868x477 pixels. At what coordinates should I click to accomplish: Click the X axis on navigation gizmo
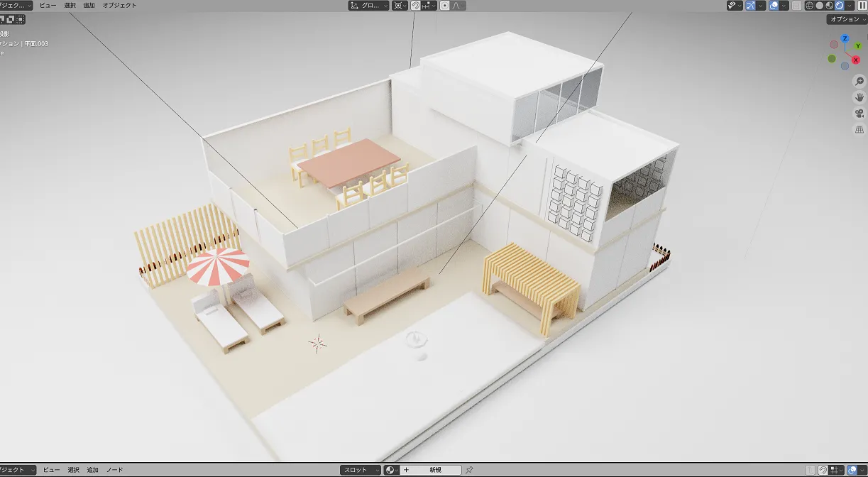[856, 60]
